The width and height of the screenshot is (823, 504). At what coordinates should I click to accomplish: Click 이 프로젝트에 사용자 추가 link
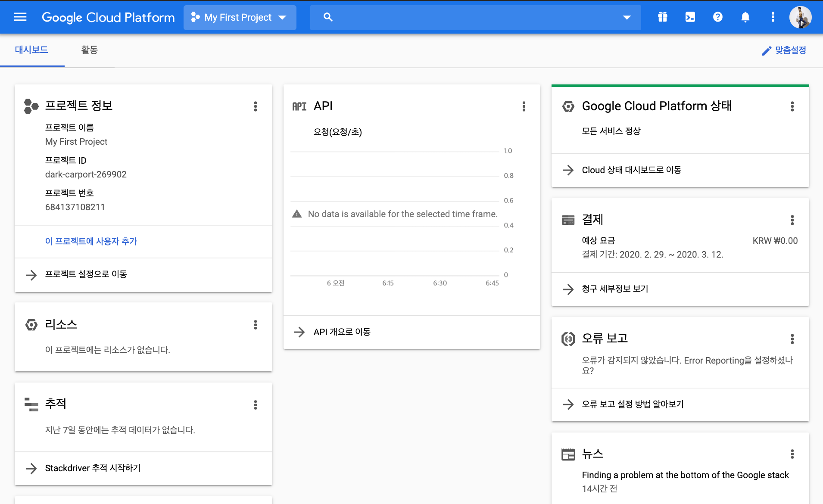point(91,241)
